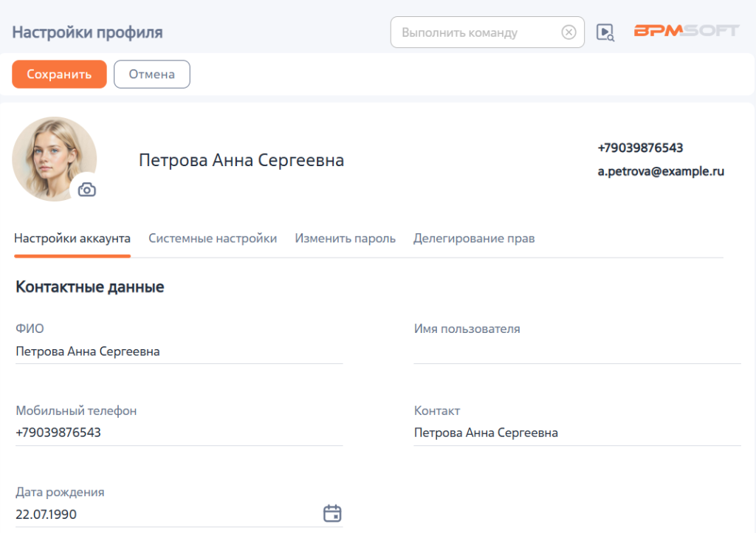Click the BPMSoft logo
This screenshot has height=533, width=756.
[686, 31]
